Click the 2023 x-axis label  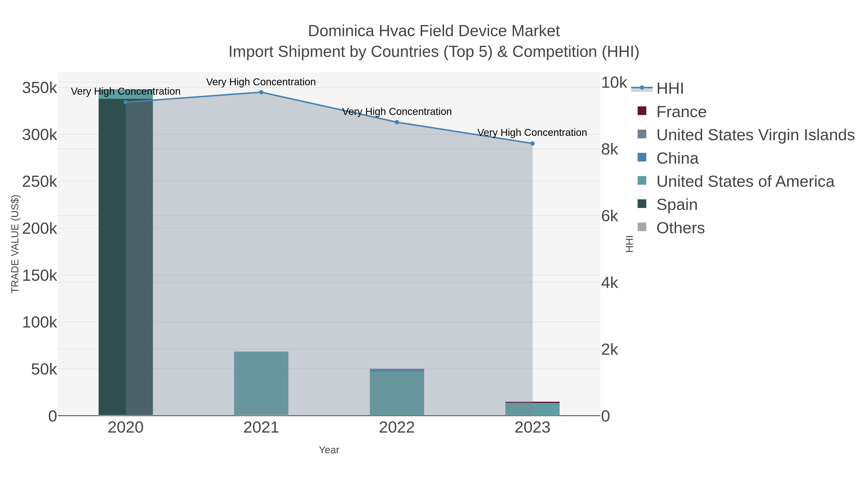coord(532,428)
